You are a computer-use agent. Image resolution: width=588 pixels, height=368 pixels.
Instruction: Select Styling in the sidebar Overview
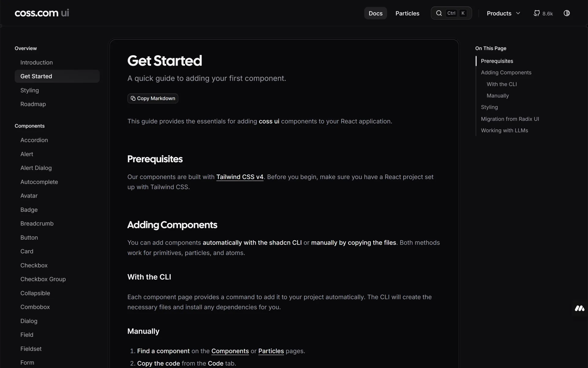pyautogui.click(x=30, y=90)
